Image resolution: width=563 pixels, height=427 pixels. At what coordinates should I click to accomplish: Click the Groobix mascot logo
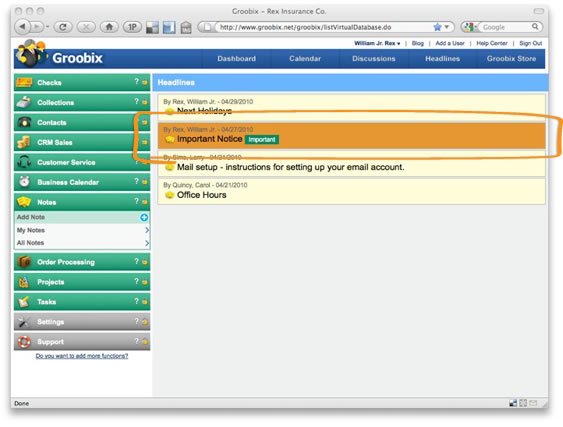tap(31, 54)
